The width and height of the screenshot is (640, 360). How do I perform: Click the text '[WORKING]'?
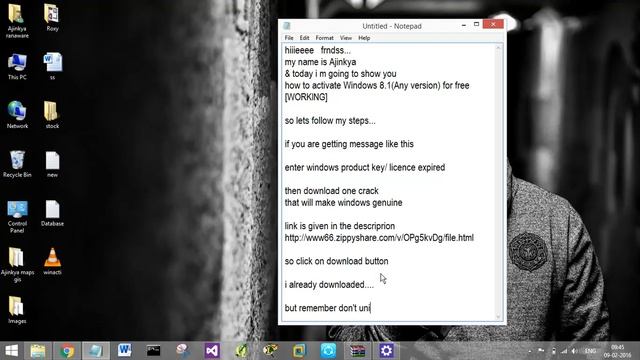pos(306,97)
